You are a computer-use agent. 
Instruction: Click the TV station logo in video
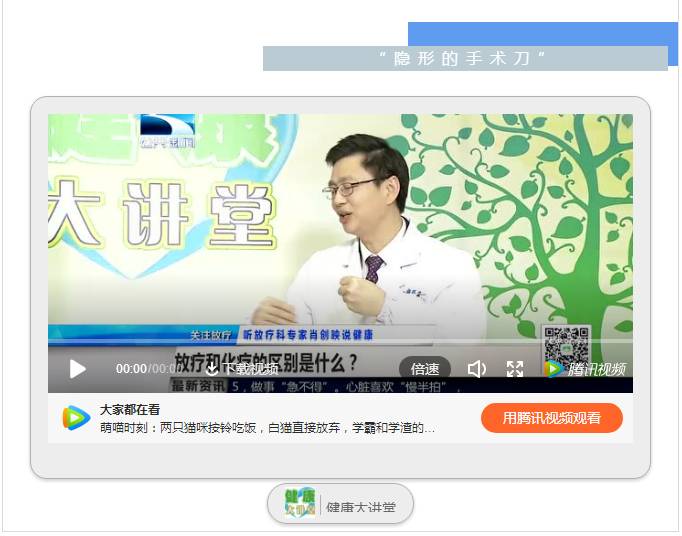click(167, 131)
